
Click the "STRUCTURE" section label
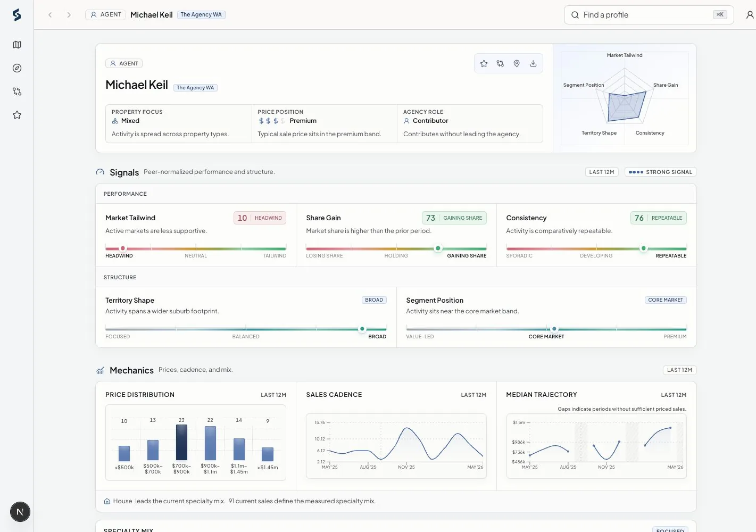[120, 277]
